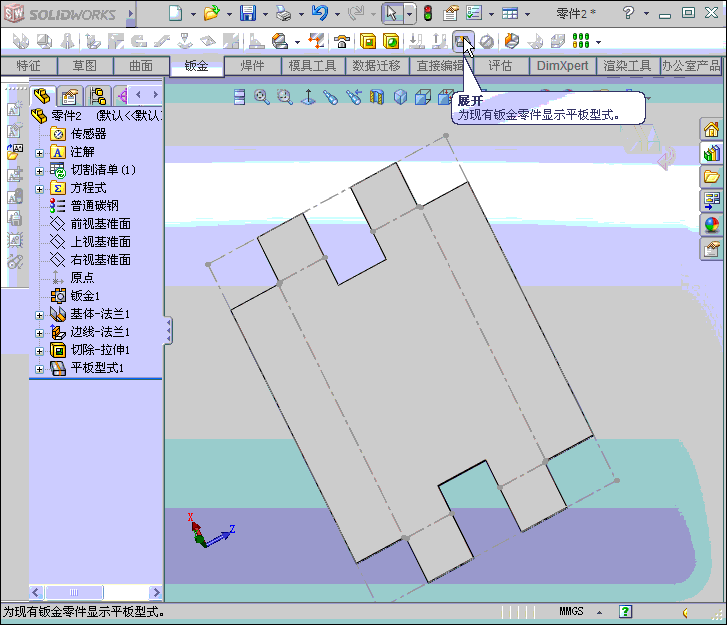Click feature tree scrollbar right arrow
Image resolution: width=727 pixels, height=625 pixels.
click(156, 592)
